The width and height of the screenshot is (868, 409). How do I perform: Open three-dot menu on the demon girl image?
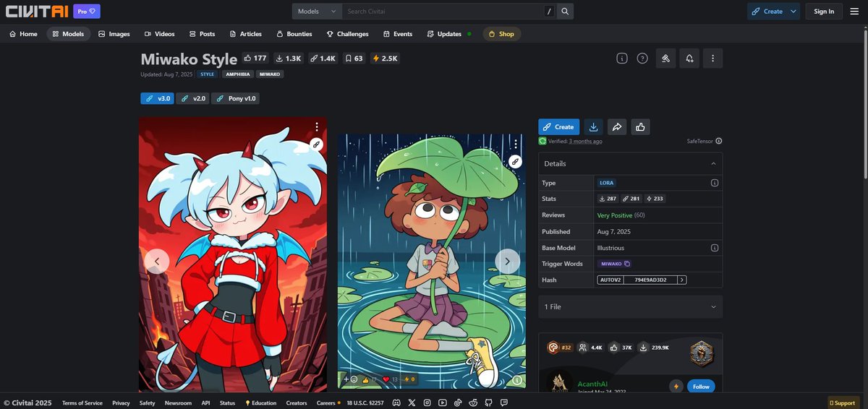pyautogui.click(x=316, y=127)
